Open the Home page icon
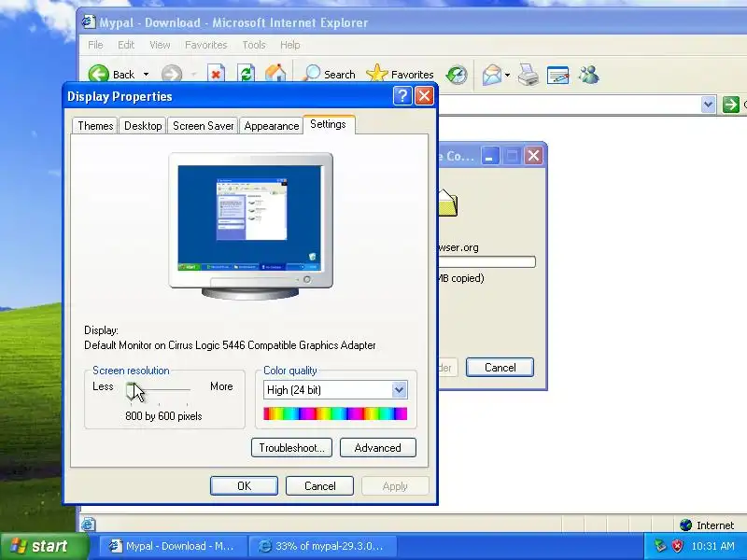 coord(275,74)
